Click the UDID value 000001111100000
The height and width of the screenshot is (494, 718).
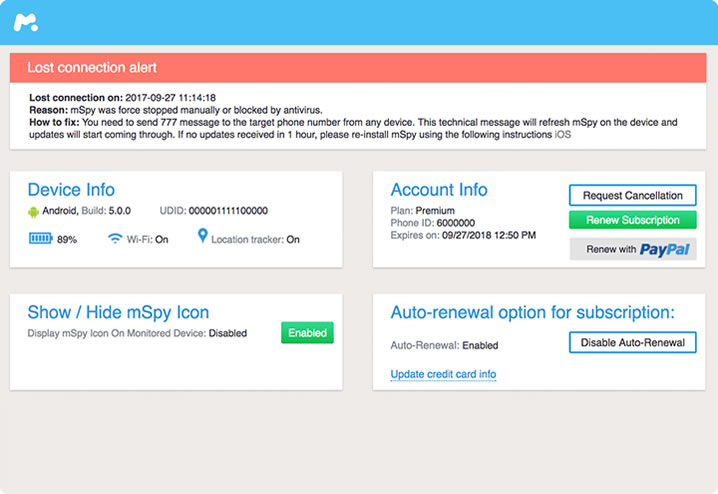228,211
